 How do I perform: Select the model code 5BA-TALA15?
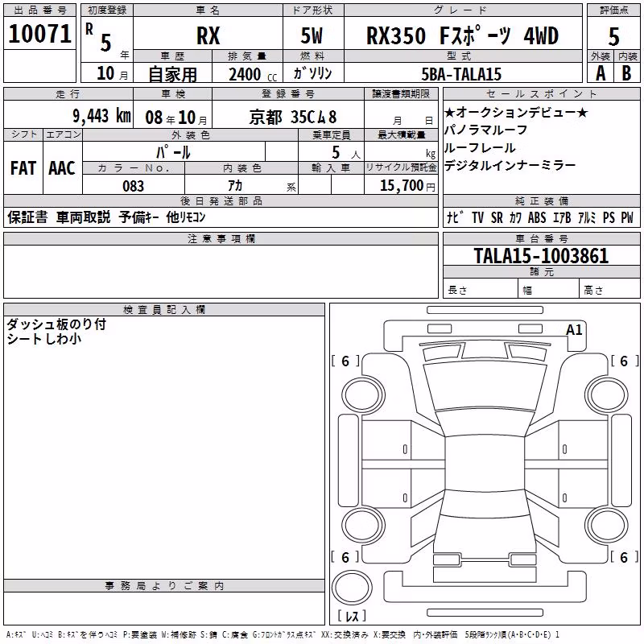point(461,74)
